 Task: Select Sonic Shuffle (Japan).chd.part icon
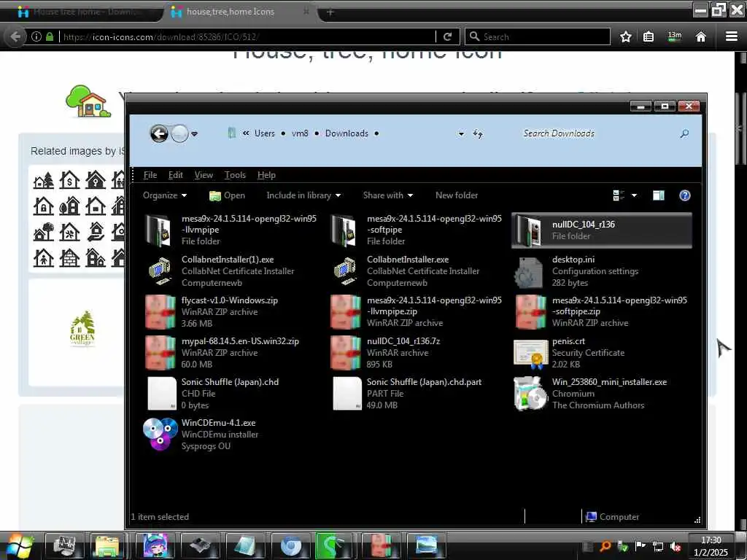(x=347, y=393)
